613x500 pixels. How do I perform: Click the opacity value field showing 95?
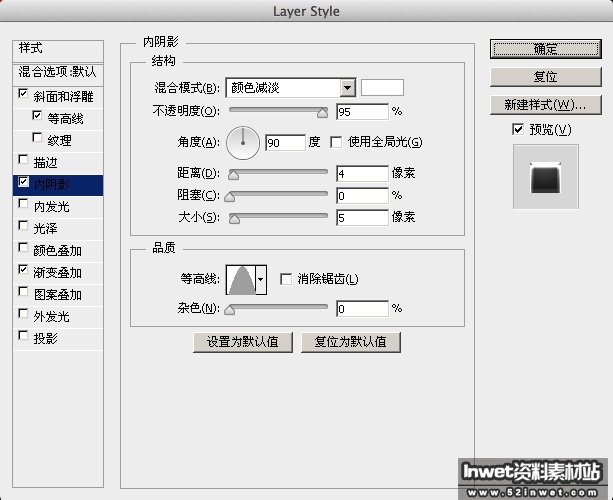[x=362, y=112]
